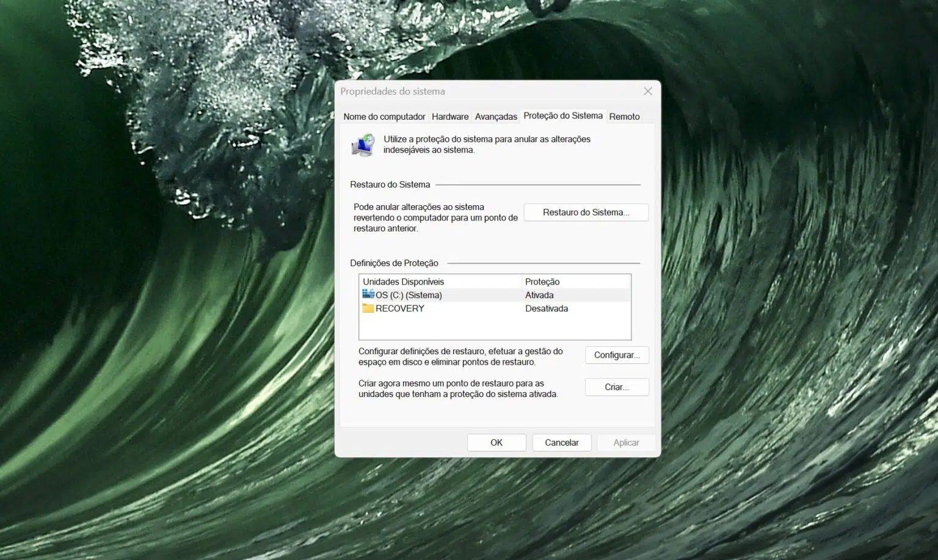Select the Proteção do Sistema tab

click(562, 116)
